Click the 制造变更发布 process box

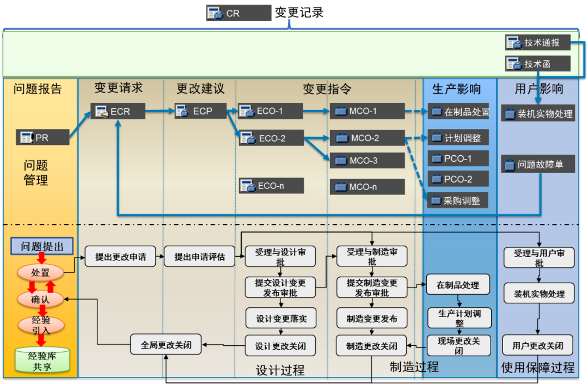click(x=372, y=318)
